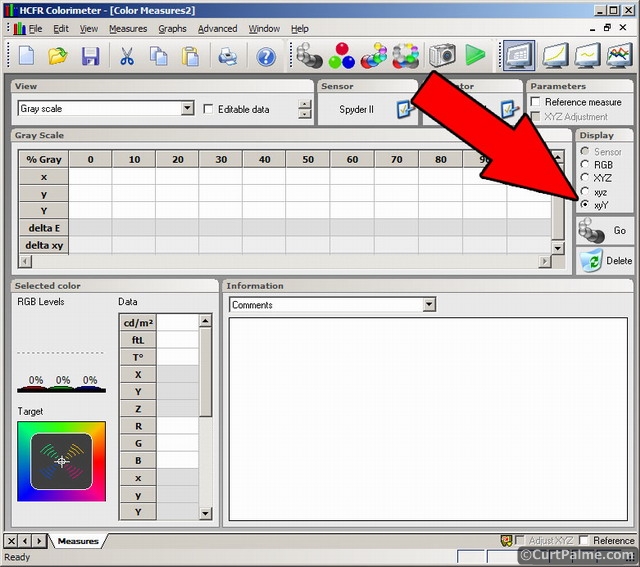Select the RGB display radio button
The height and width of the screenshot is (567, 640).
(x=585, y=165)
